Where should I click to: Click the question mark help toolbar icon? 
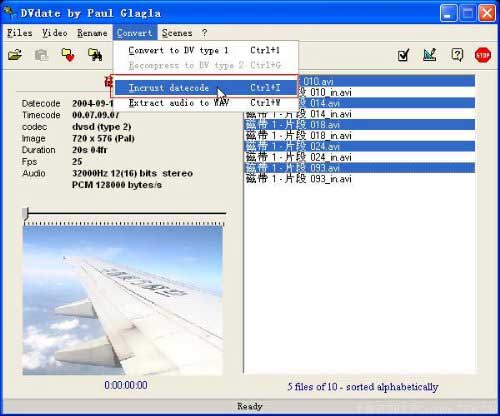point(457,55)
